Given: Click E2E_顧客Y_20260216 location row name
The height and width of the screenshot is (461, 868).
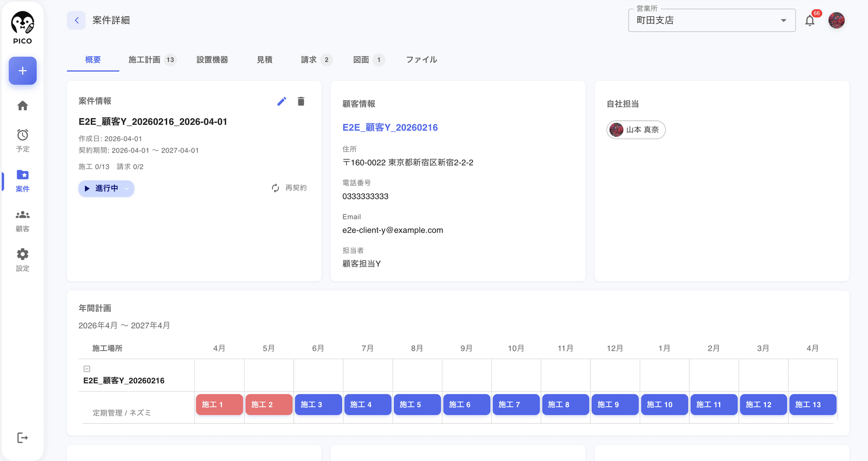Looking at the screenshot, I should 124,381.
